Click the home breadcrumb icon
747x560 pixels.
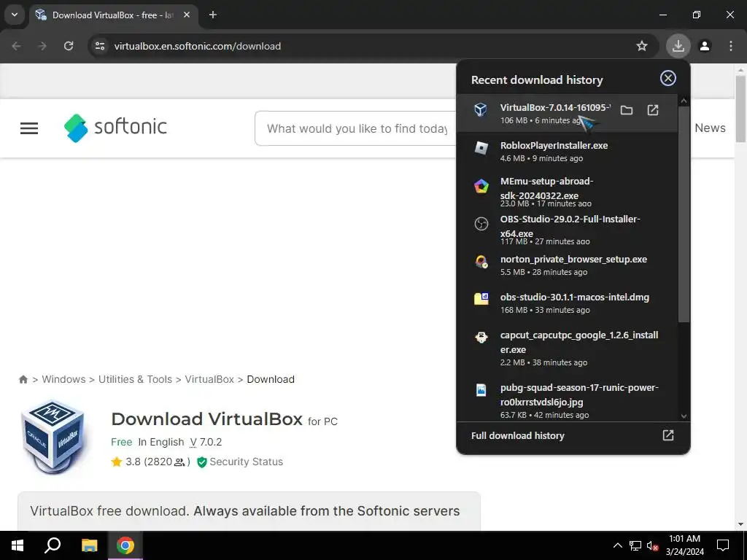point(23,379)
